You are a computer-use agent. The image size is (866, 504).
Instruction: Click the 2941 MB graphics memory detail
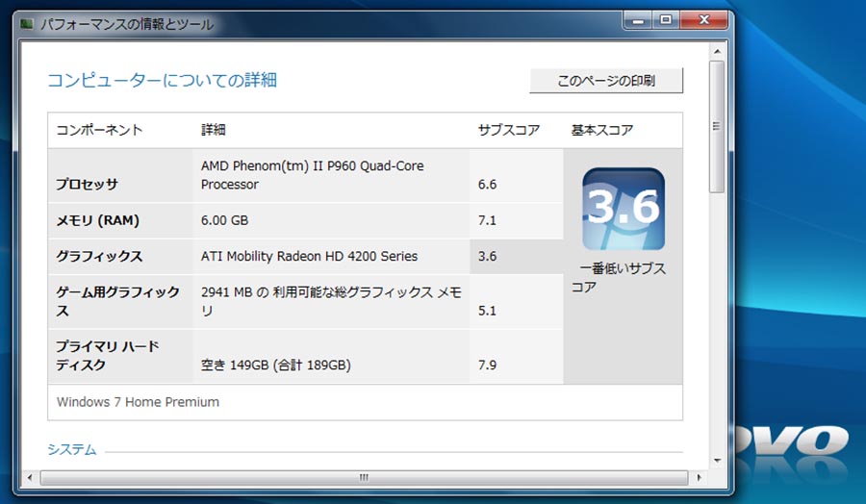331,301
